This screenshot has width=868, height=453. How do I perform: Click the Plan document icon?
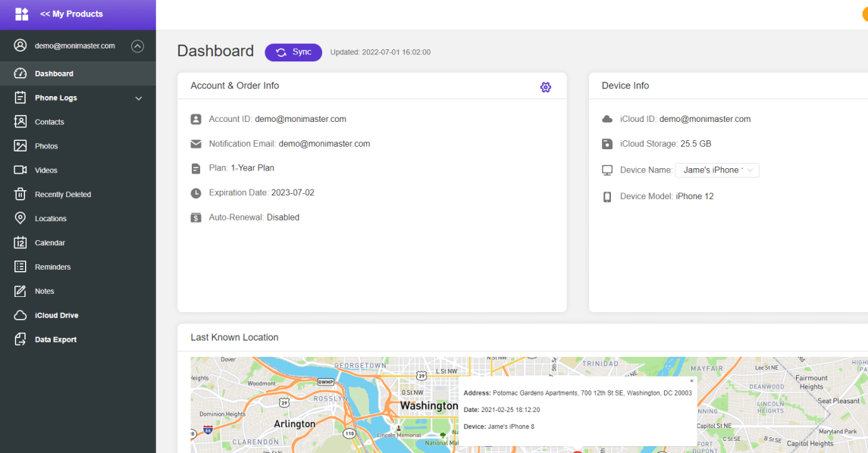click(x=196, y=168)
